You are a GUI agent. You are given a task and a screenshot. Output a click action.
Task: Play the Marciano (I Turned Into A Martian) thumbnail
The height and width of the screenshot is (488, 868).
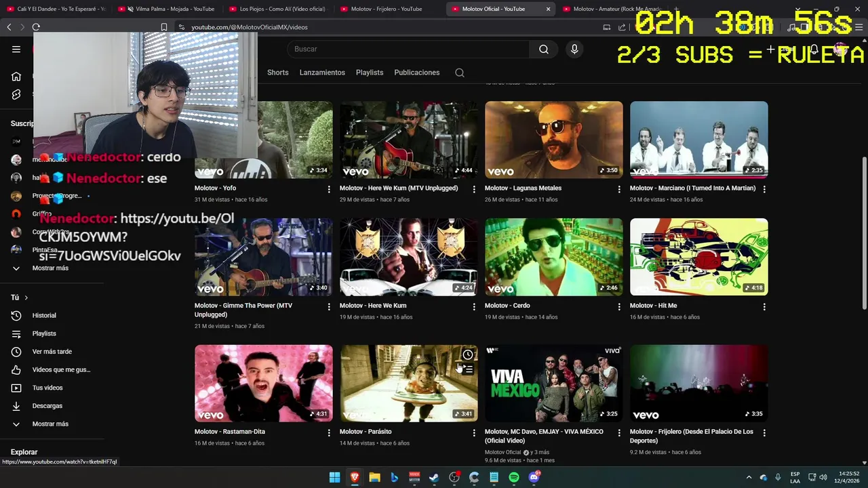point(698,140)
